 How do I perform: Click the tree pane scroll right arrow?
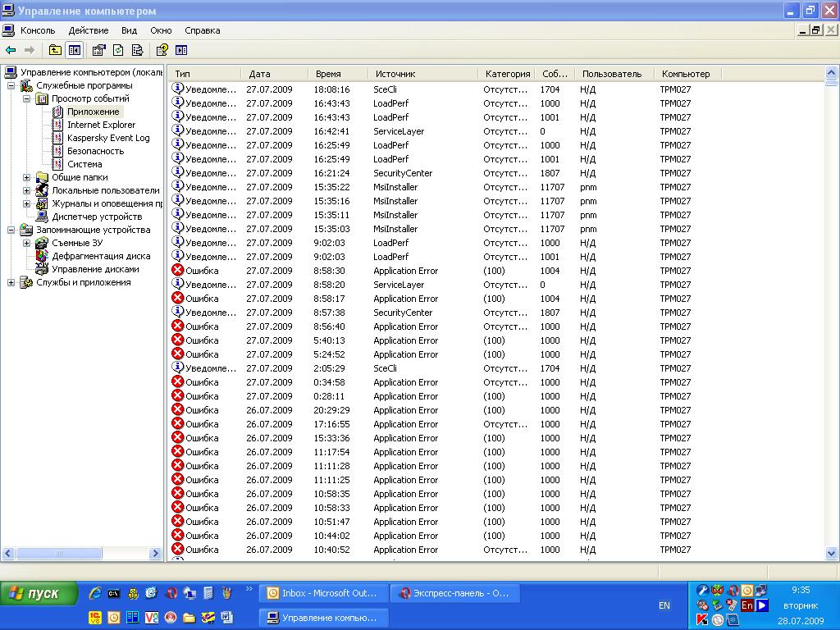pyautogui.click(x=155, y=554)
